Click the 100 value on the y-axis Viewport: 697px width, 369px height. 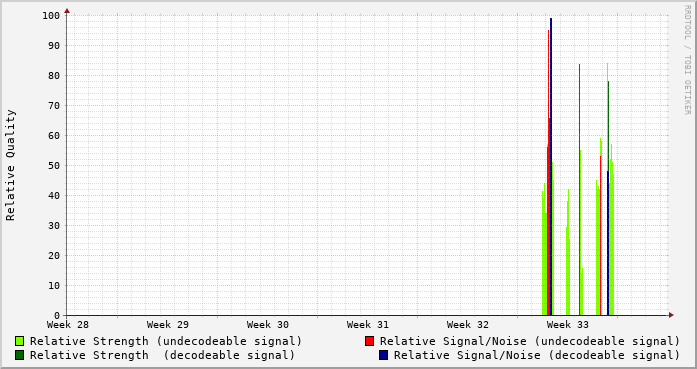[51, 16]
